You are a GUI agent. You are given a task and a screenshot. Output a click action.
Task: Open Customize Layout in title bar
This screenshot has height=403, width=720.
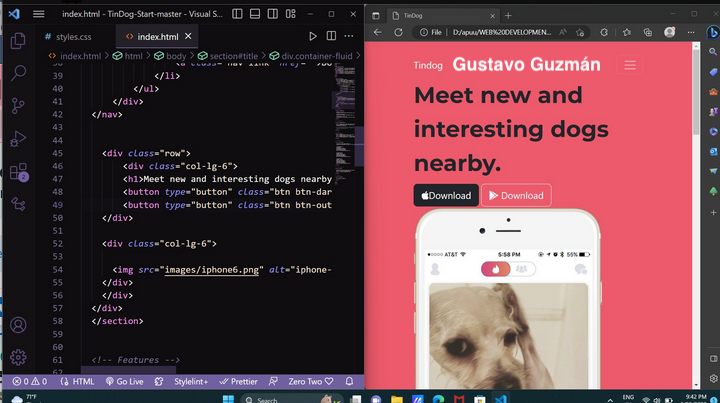point(291,14)
